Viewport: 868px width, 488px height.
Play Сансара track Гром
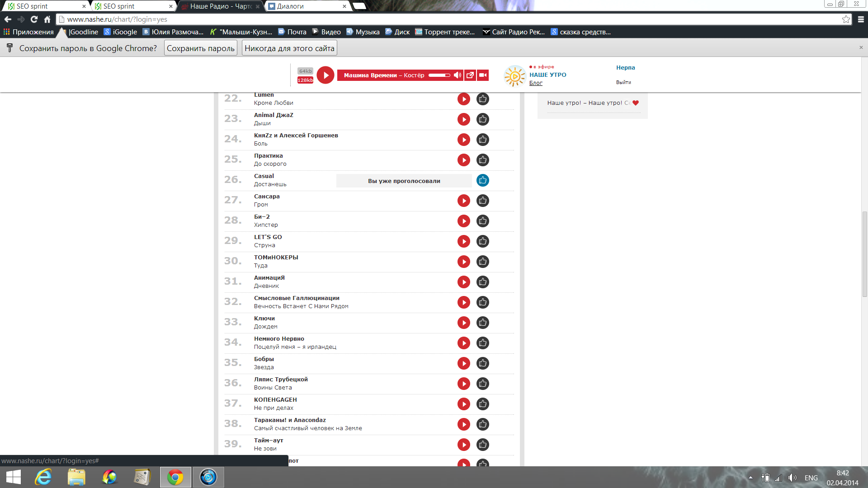click(463, 201)
